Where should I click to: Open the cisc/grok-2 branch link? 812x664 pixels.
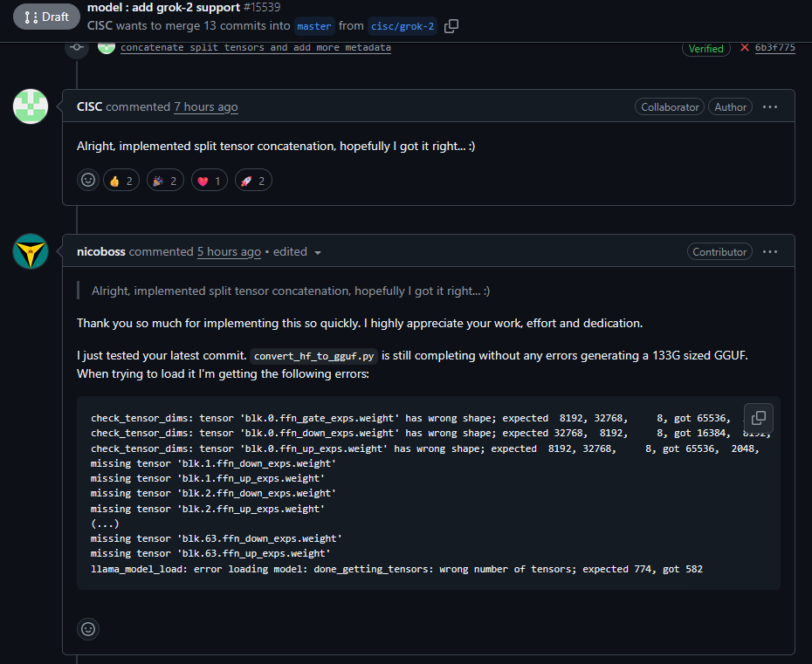pos(403,26)
